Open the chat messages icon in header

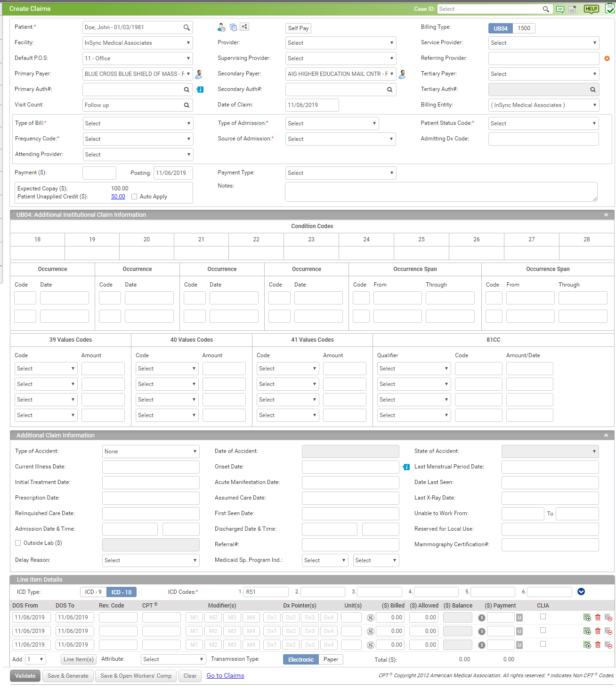click(560, 9)
